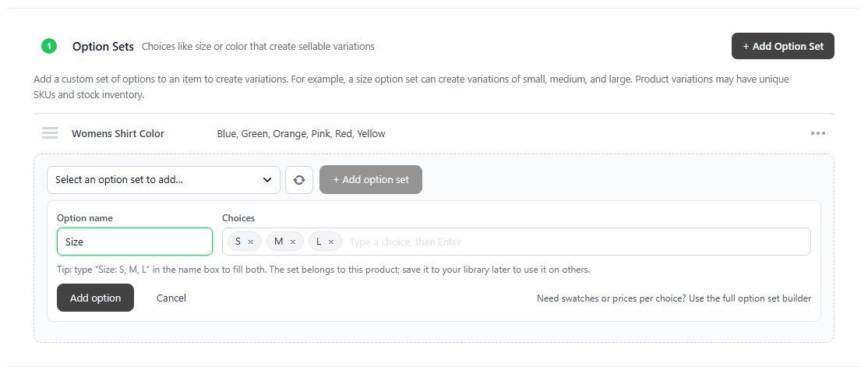This screenshot has height=374, width=868.
Task: Click the gray + Add option set button
Action: (x=371, y=180)
